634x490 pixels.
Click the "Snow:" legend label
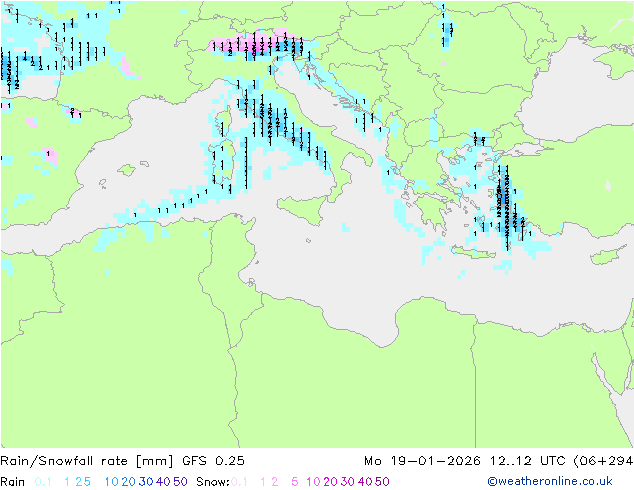(x=213, y=482)
